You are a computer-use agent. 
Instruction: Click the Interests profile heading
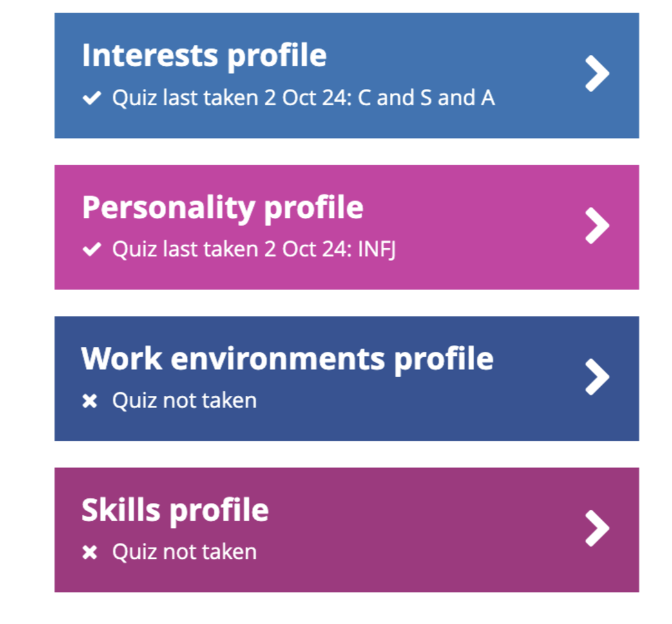(204, 55)
